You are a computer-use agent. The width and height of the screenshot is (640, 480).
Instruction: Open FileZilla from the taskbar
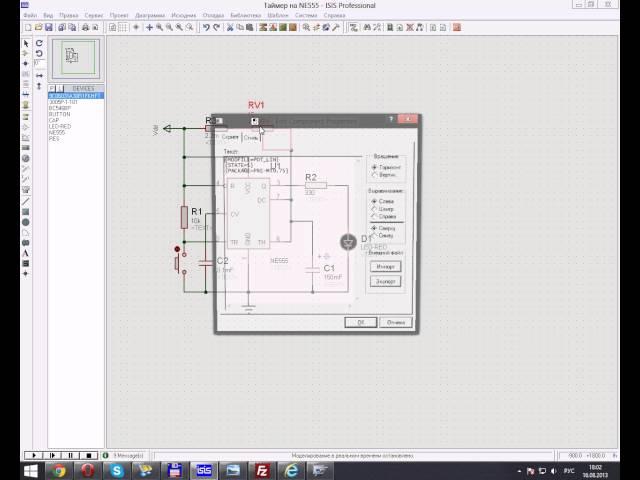coord(262,471)
